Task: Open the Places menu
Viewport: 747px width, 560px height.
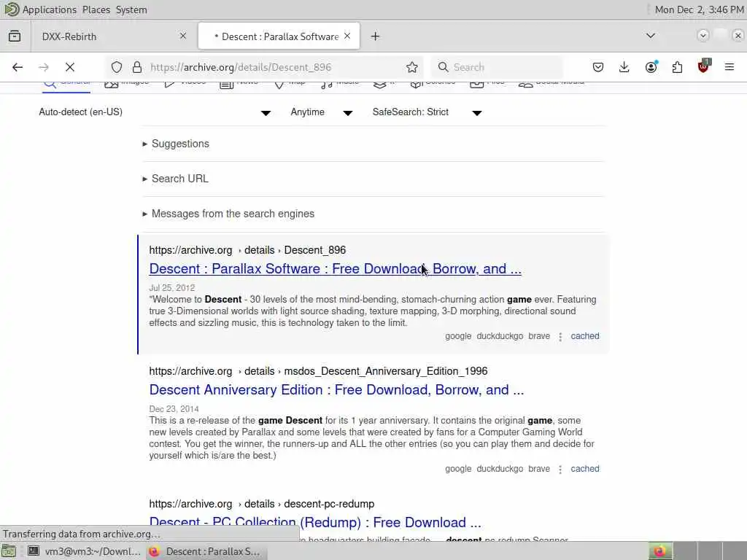Action: tap(96, 9)
